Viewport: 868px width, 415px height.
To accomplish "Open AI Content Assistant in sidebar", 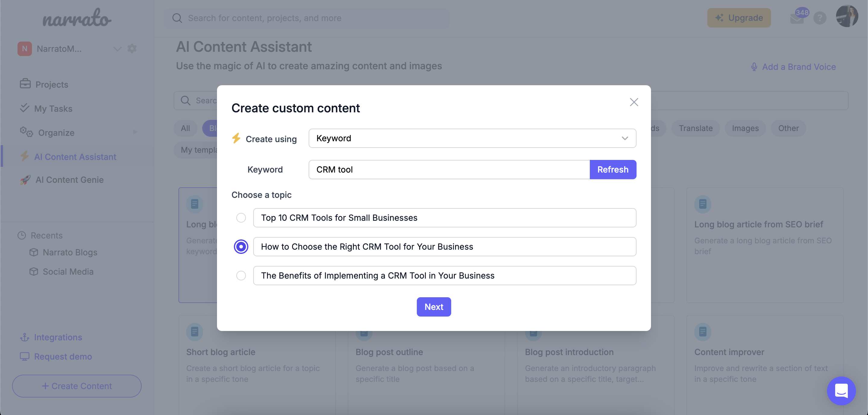I will coord(75,157).
